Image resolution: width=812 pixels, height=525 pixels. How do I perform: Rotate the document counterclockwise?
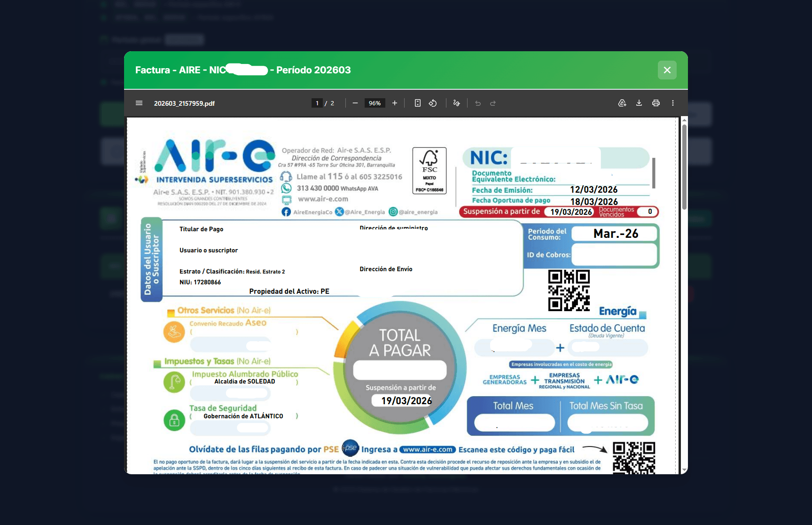(x=433, y=103)
